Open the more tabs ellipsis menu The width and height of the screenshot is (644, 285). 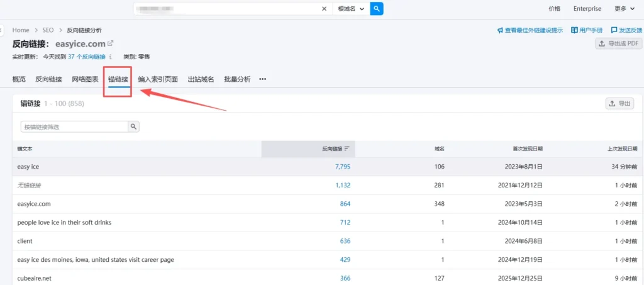coord(262,79)
